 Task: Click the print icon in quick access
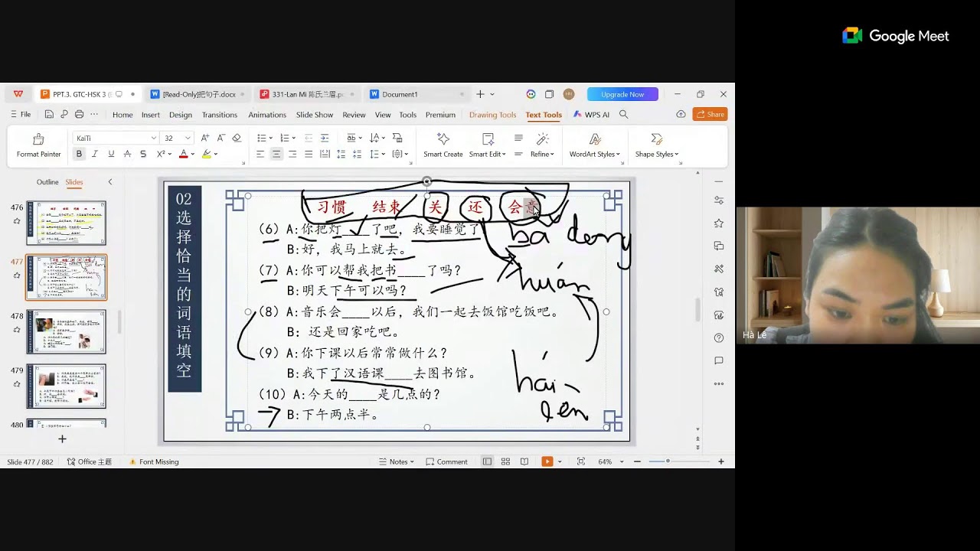pos(79,115)
